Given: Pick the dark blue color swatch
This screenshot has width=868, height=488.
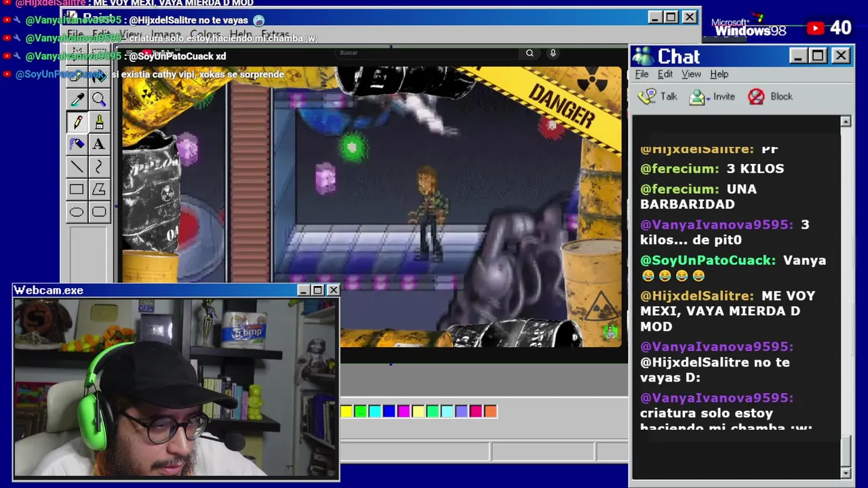Looking at the screenshot, I should coord(389,411).
